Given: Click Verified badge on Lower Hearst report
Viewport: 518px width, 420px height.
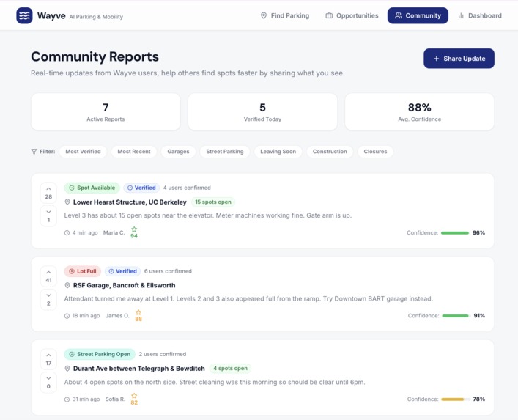Looking at the screenshot, I should tap(141, 188).
